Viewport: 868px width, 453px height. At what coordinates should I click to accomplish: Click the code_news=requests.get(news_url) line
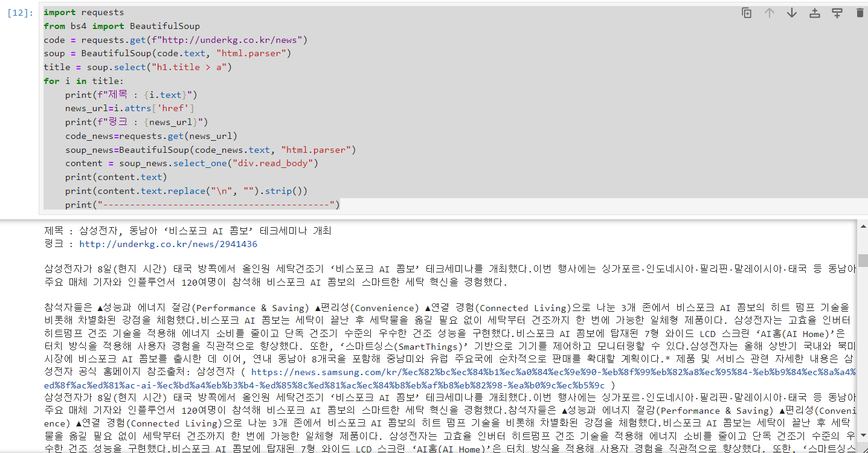click(x=151, y=136)
